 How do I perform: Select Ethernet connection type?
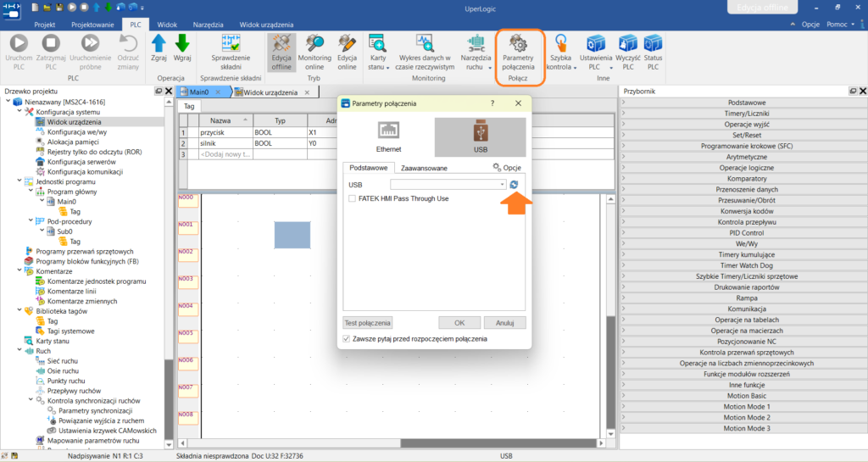click(x=388, y=136)
